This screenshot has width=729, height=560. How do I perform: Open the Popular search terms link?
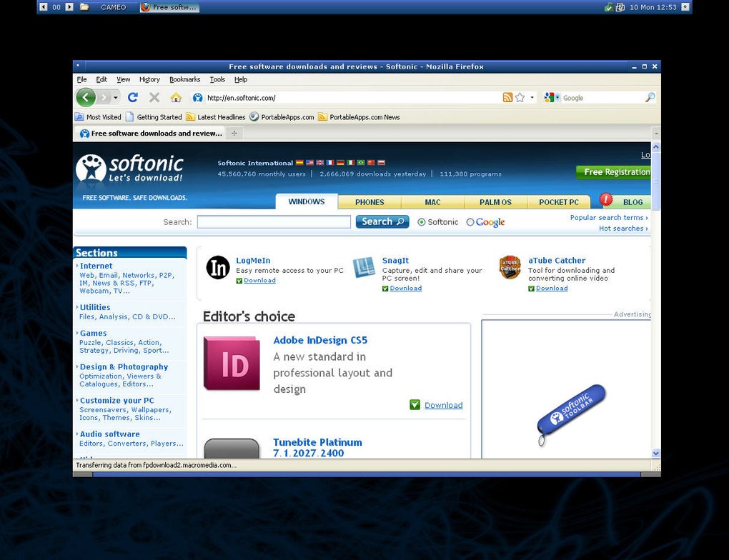coord(609,217)
